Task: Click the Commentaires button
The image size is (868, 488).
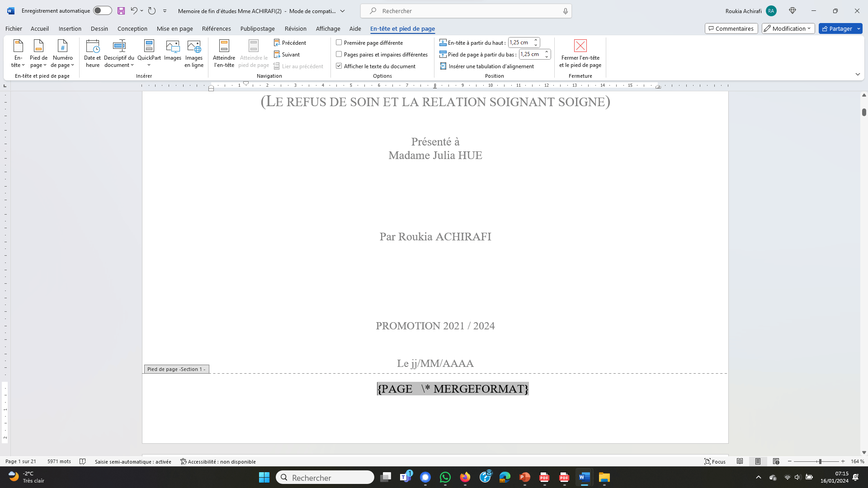Action: click(x=731, y=28)
